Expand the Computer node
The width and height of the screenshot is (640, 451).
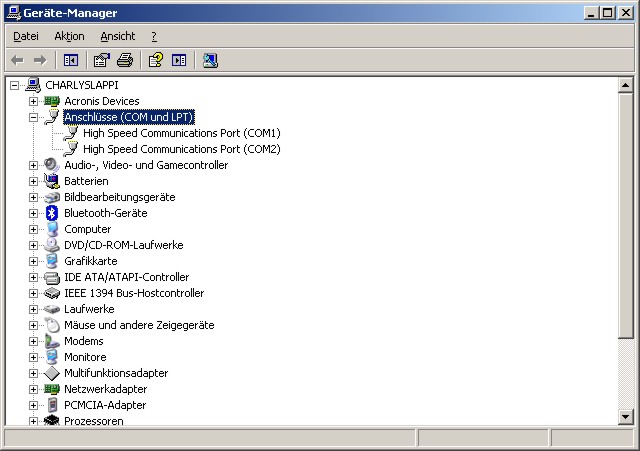click(x=33, y=229)
